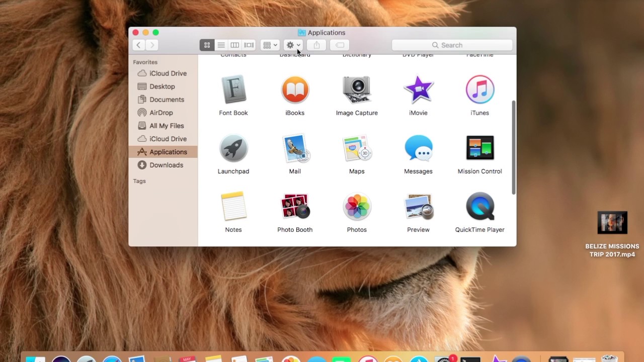
Task: Click the Edit Tags toolbar button
Action: [x=340, y=45]
